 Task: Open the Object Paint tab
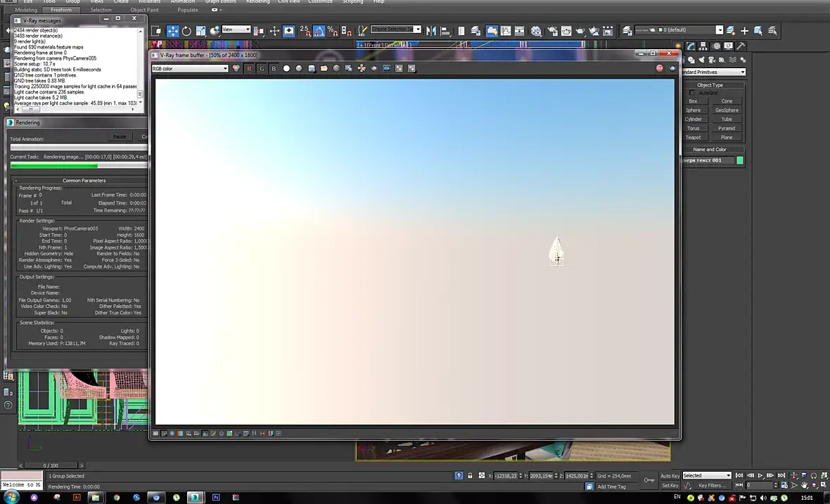click(x=144, y=10)
